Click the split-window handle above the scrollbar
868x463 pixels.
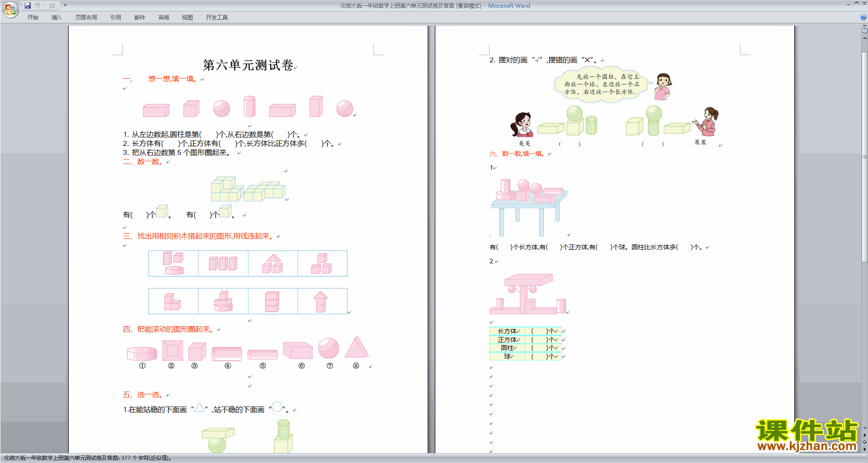864,26
